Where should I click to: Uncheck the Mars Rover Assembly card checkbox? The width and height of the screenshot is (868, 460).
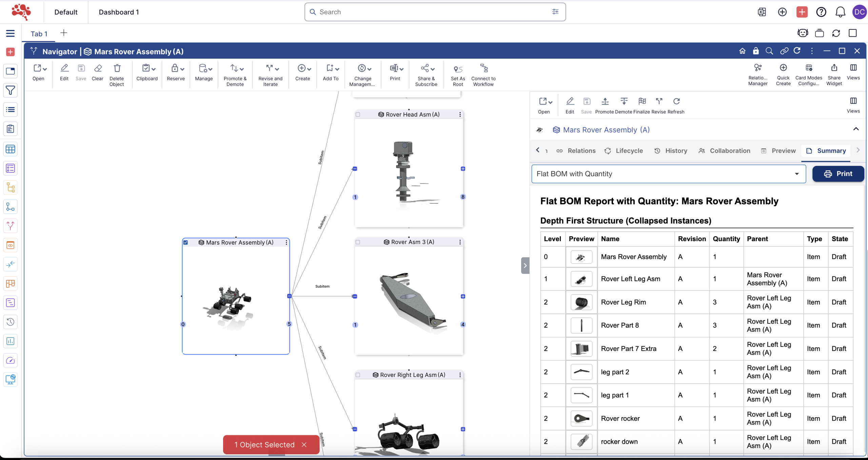click(x=186, y=243)
